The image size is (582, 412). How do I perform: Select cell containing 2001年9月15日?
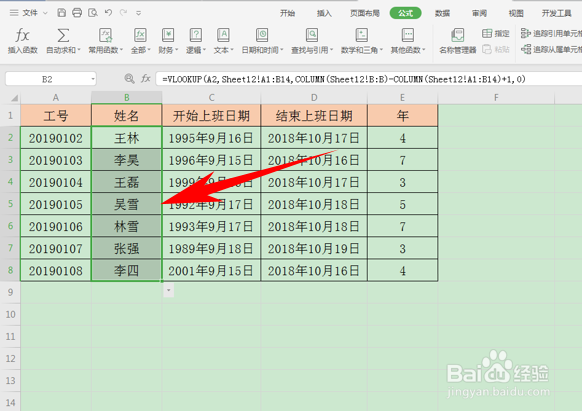click(212, 270)
